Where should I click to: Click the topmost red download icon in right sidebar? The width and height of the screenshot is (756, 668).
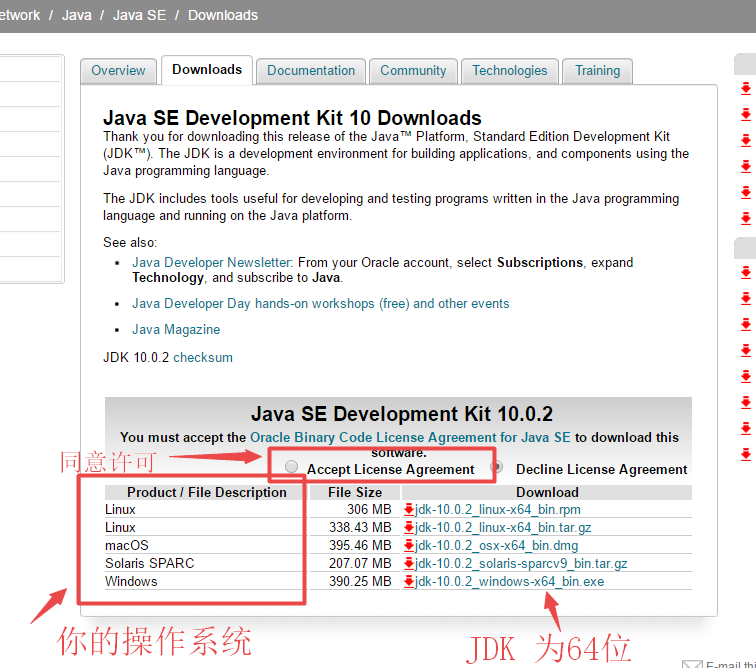coord(746,89)
